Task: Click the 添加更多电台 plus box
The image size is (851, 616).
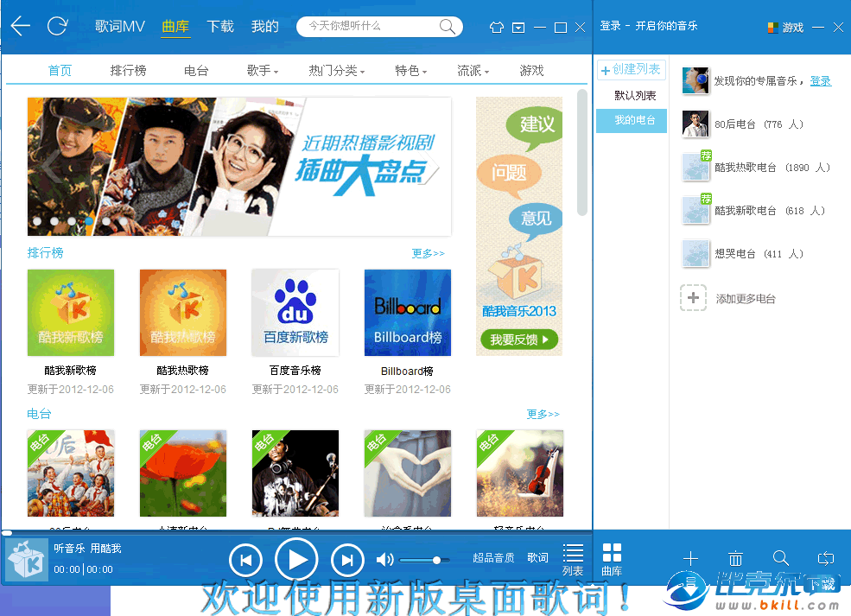Action: tap(693, 297)
